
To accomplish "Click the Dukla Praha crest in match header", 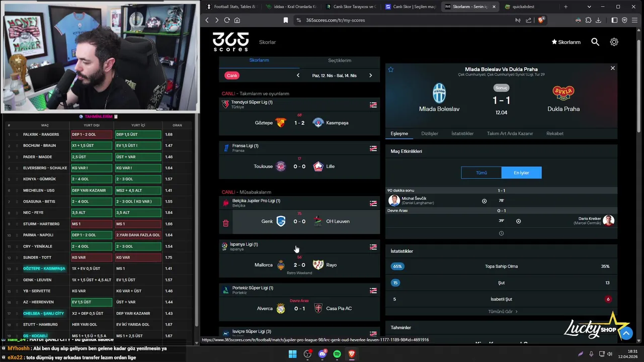I will tap(563, 93).
